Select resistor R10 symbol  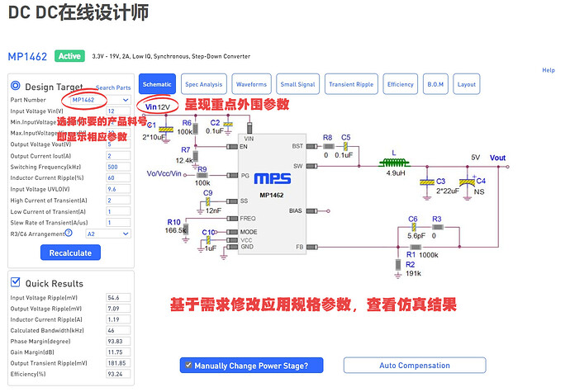[186, 229]
